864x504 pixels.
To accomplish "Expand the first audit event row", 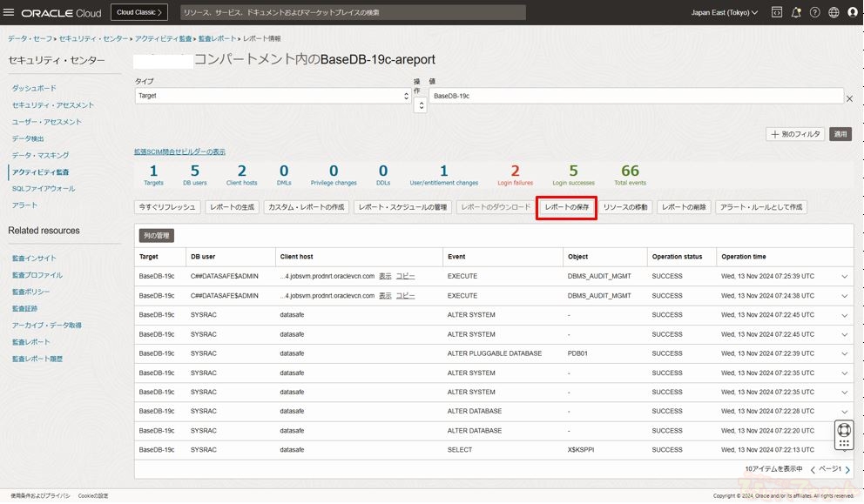I will tap(844, 277).
